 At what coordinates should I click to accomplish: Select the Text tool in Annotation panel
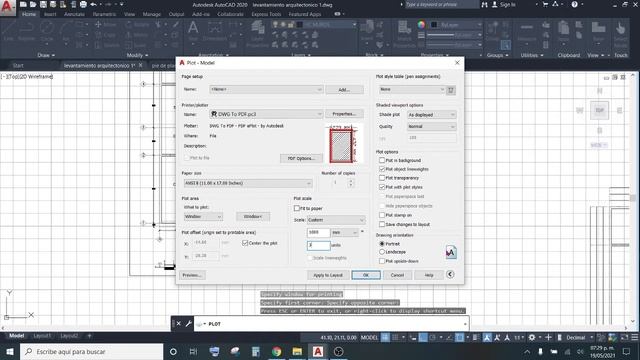coord(193,31)
